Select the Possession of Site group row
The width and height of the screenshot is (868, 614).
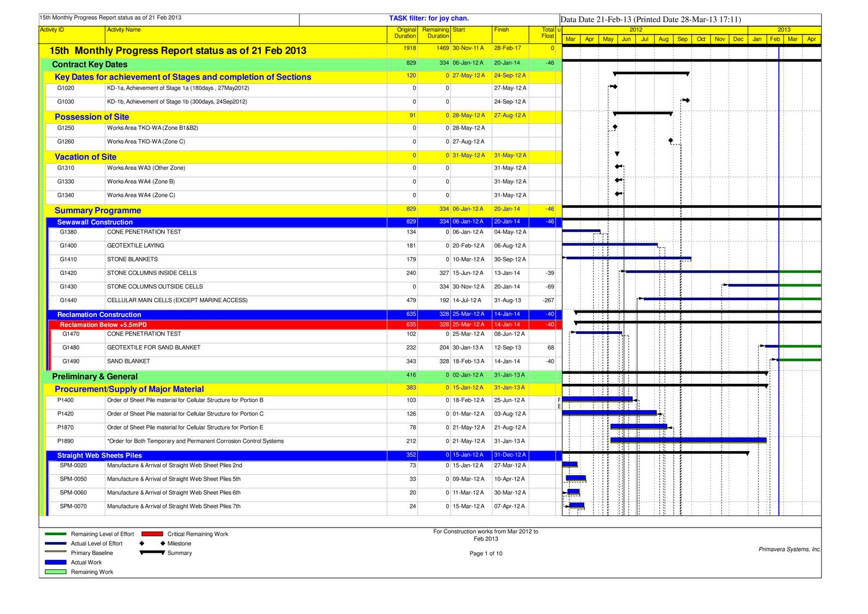(303, 116)
